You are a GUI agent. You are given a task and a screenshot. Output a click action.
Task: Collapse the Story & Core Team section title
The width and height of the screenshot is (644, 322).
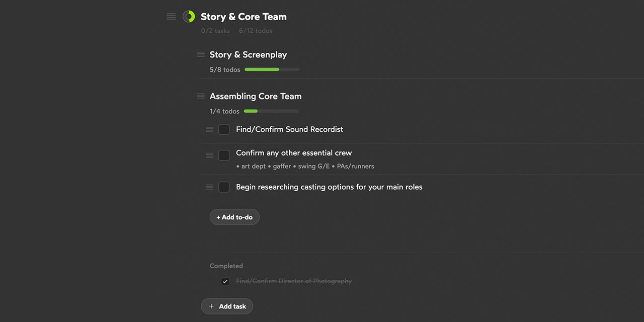tap(244, 17)
